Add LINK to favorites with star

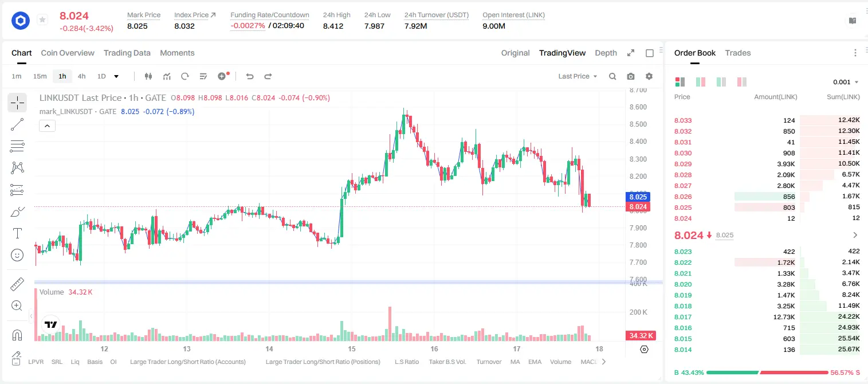(42, 20)
